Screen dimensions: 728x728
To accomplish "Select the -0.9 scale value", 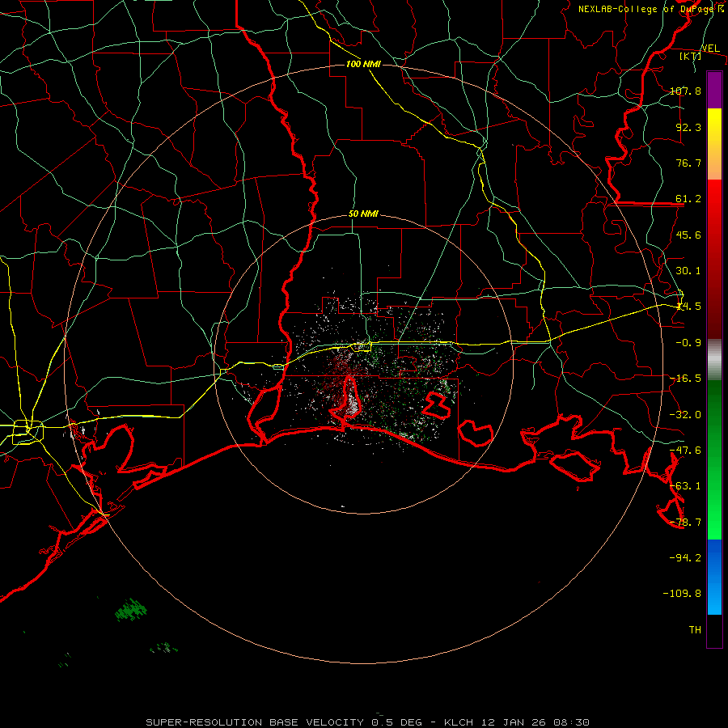I will tap(688, 343).
